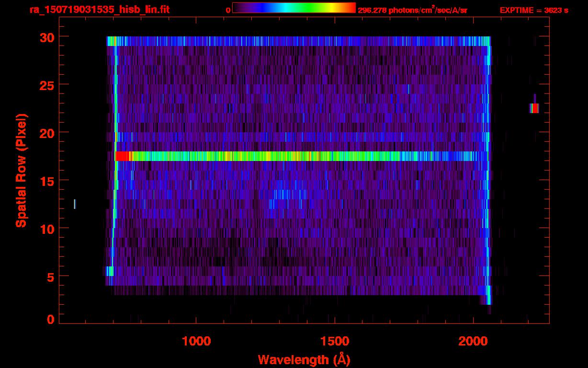Viewport: 588px width, 368px height.
Task: Click the file name title ra_150719031535_hisb_lin.fit
Action: click(x=99, y=10)
